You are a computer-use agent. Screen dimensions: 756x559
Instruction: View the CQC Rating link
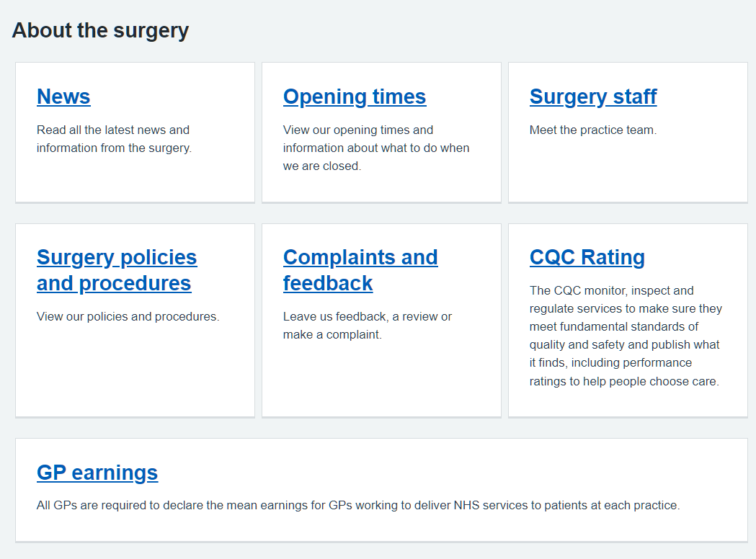coord(587,257)
